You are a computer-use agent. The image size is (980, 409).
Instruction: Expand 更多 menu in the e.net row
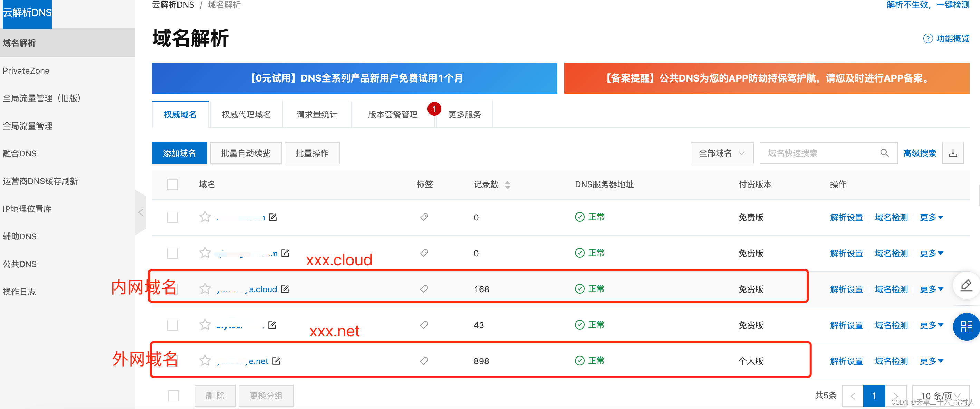[x=931, y=361]
